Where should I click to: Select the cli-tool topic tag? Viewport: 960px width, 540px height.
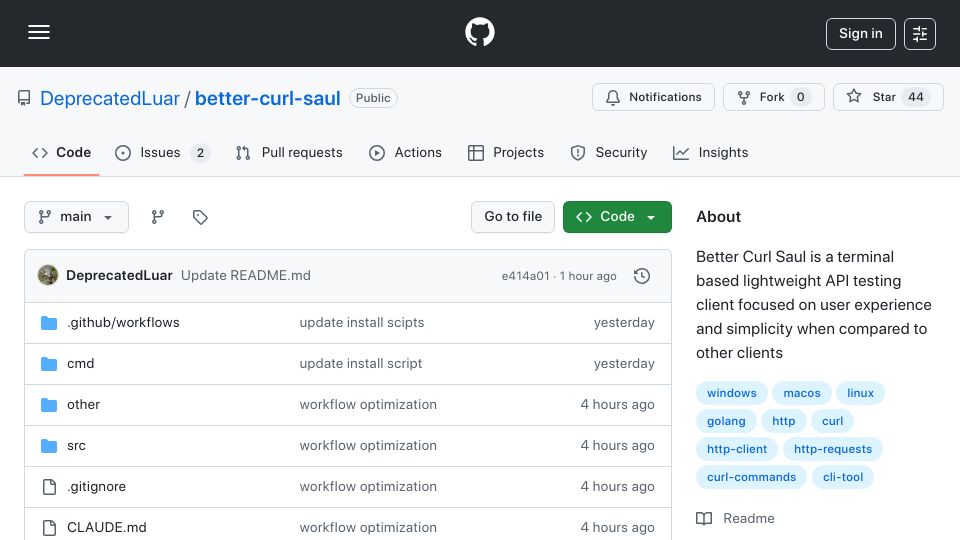click(x=843, y=478)
